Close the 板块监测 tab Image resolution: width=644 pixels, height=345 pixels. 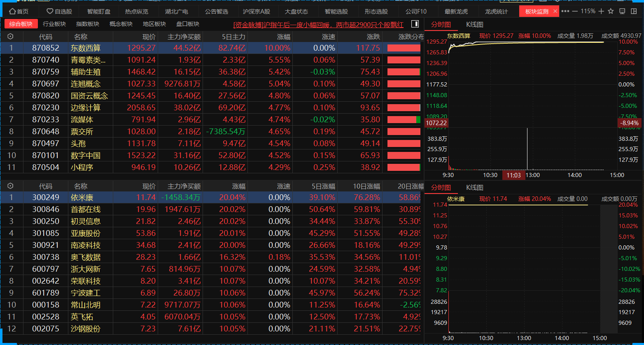click(x=555, y=11)
